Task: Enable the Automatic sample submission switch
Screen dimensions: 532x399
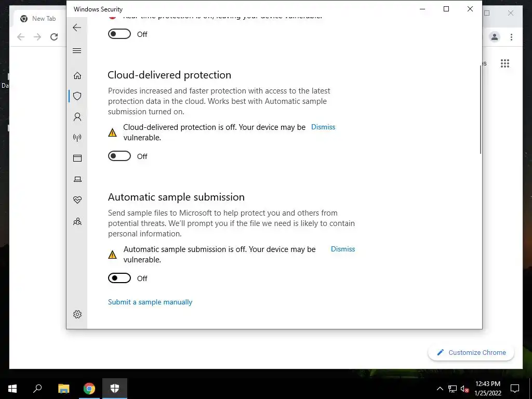Action: 119,278
